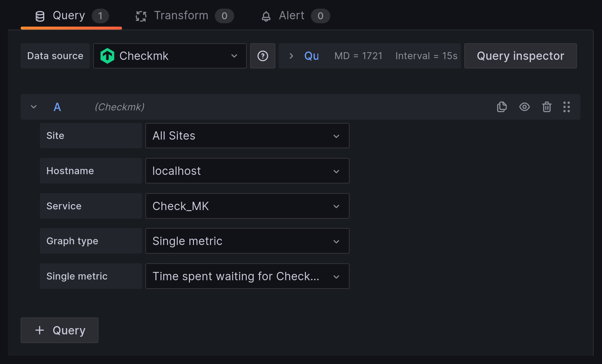
Task: Click the Checkmk logo icon in data source picker
Action: pos(107,56)
